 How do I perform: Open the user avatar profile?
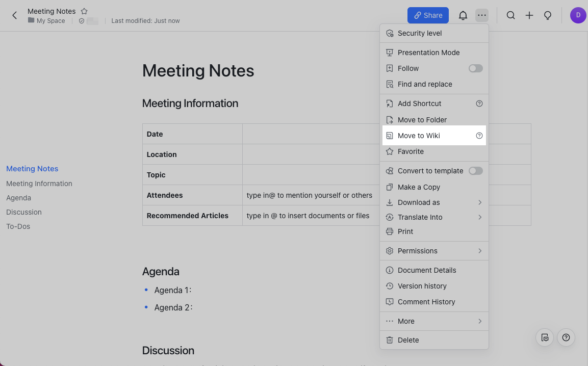578,15
